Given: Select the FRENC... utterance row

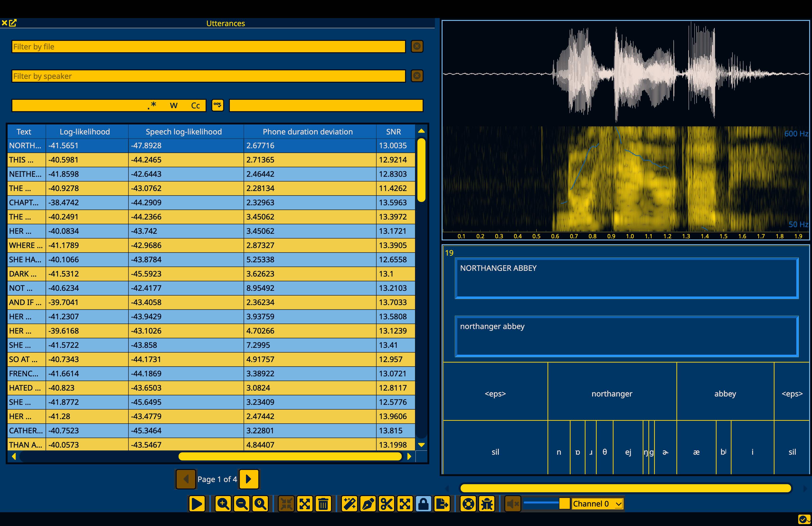Looking at the screenshot, I should [211, 374].
